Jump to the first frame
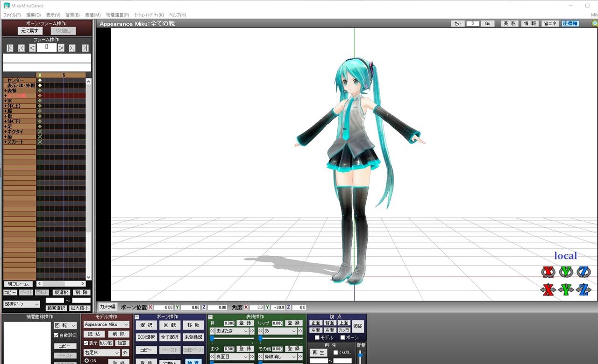 point(10,48)
